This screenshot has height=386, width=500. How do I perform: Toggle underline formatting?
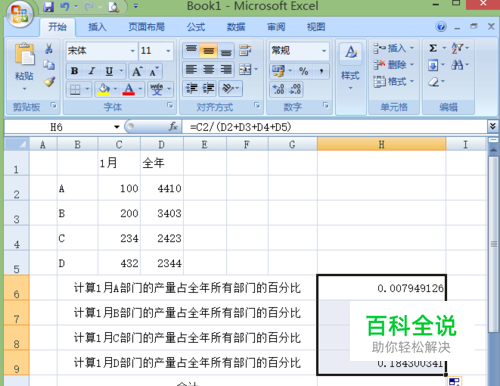(109, 71)
